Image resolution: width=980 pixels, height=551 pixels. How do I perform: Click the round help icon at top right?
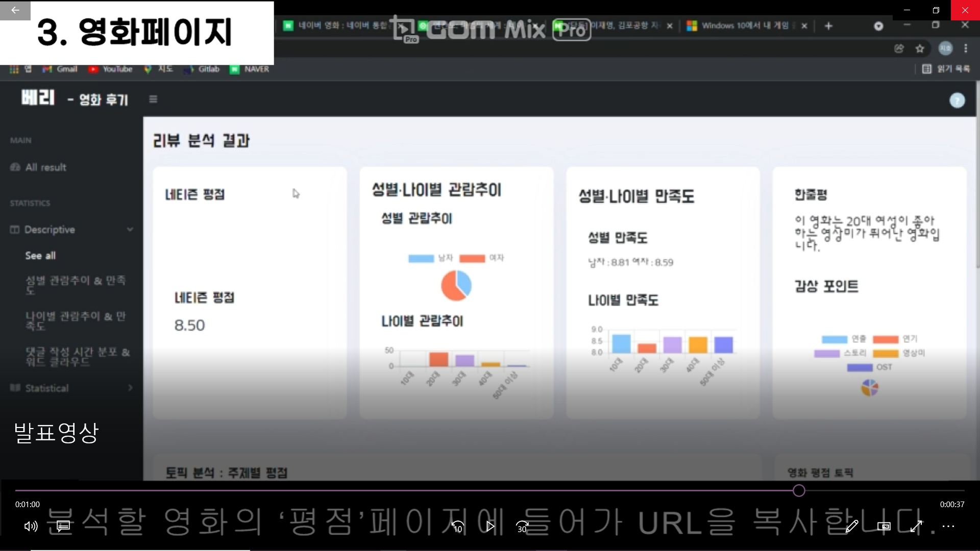pos(957,101)
